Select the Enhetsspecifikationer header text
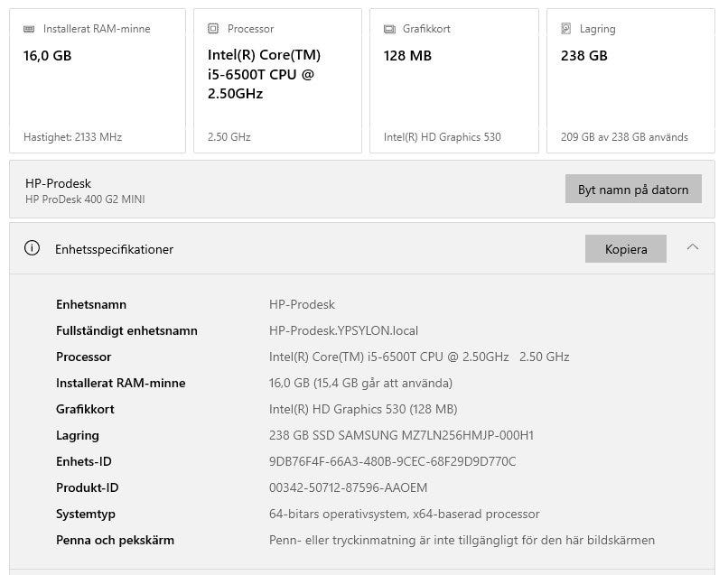The image size is (728, 575). tap(114, 249)
